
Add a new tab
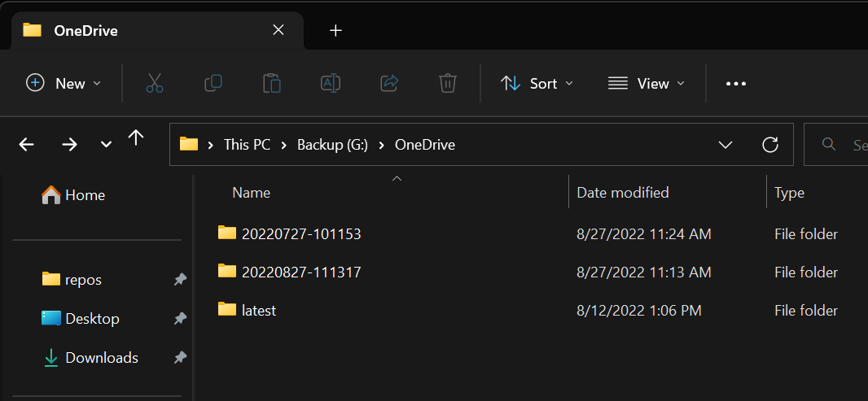[335, 30]
